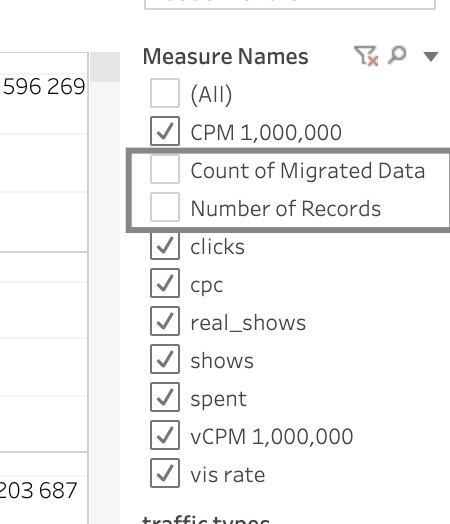Click the Count of Migrated Data label
Viewport: 450px width, 524px height.
click(x=308, y=170)
